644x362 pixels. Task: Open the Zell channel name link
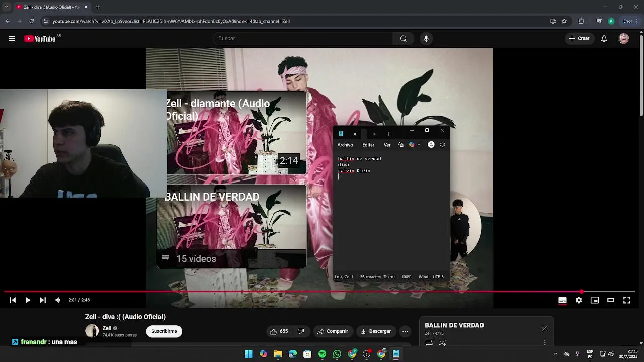click(x=107, y=328)
